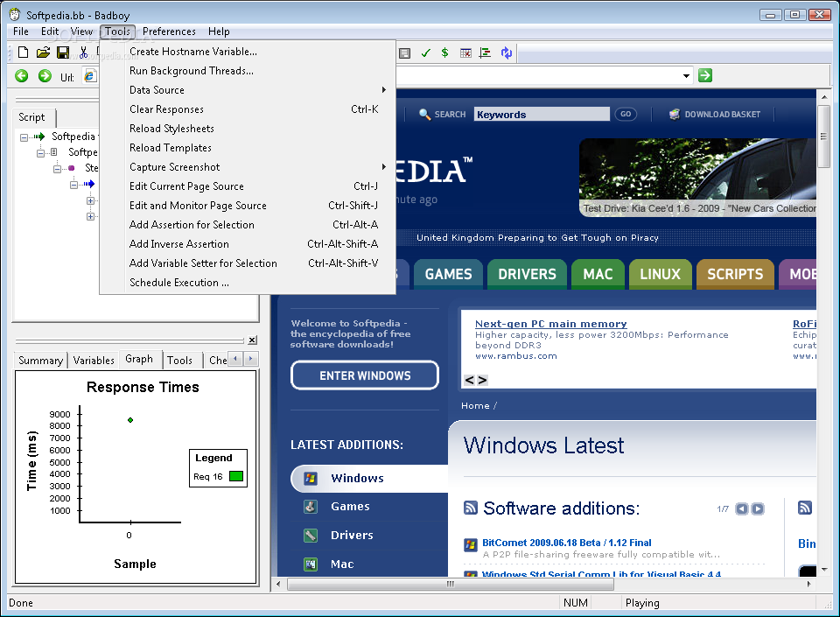Collapse the Softpedia root script node

pos(24,137)
